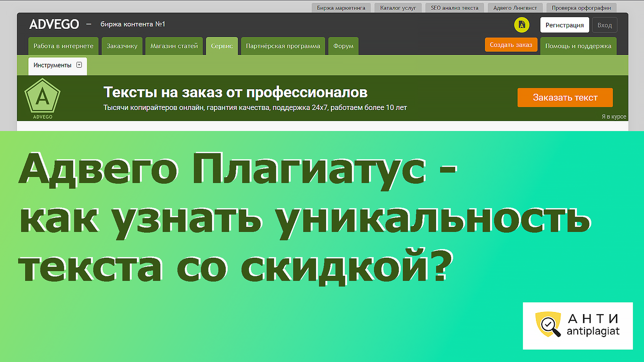Click the биржа контента №1 tagline

coord(133,24)
